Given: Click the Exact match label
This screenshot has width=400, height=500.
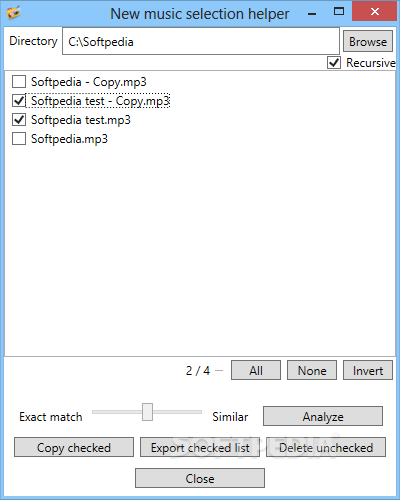Looking at the screenshot, I should click(x=51, y=417).
